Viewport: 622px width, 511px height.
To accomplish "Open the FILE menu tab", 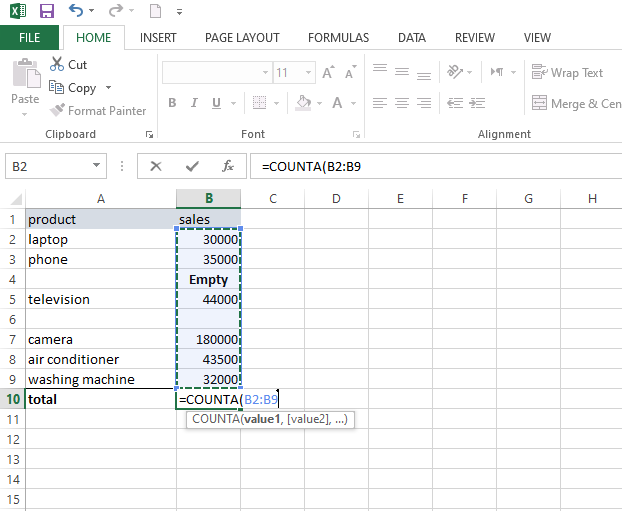I will point(29,38).
